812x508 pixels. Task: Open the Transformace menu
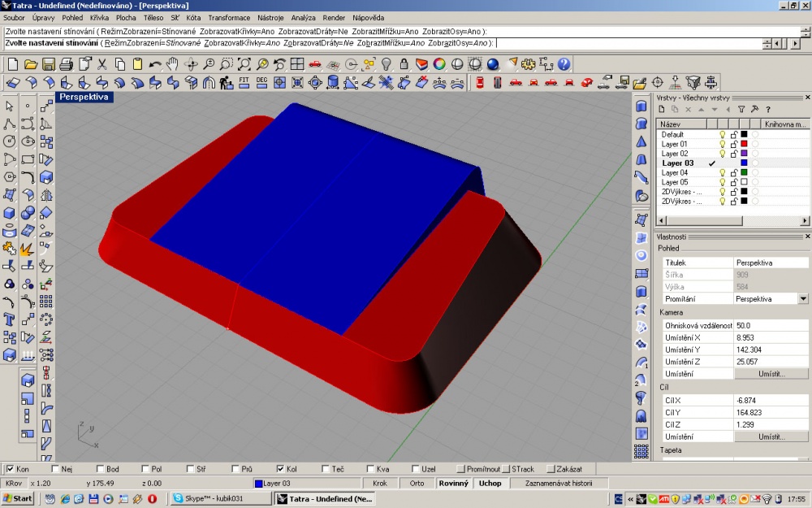point(229,18)
